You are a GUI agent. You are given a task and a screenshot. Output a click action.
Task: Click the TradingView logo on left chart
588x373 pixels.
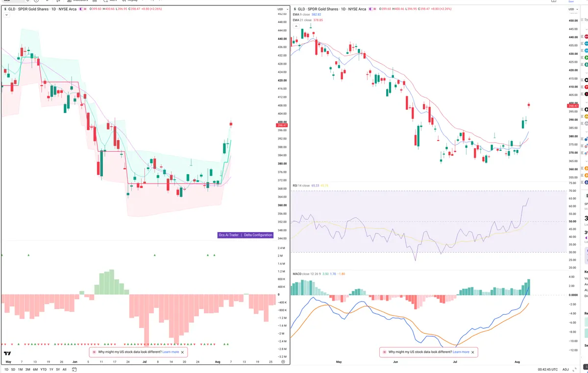(7, 353)
